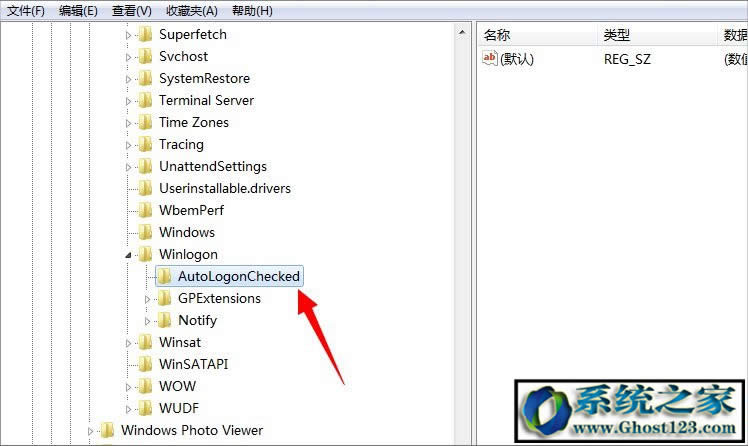
Task: Click the REG_SZ type cell
Action: coord(627,59)
